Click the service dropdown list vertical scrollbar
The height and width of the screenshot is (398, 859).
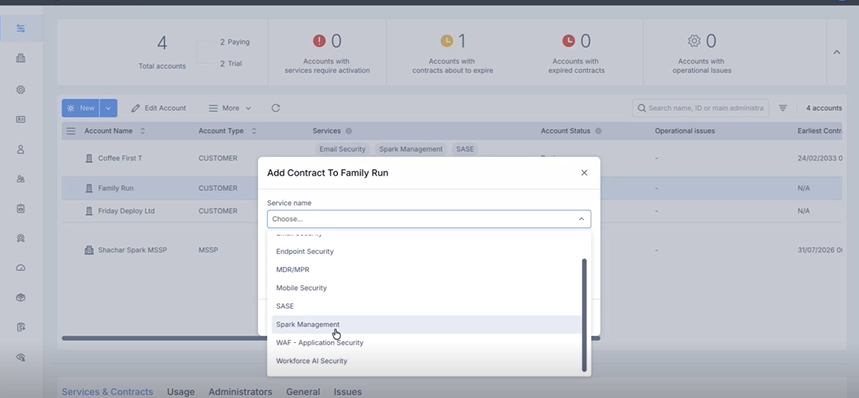click(x=584, y=315)
